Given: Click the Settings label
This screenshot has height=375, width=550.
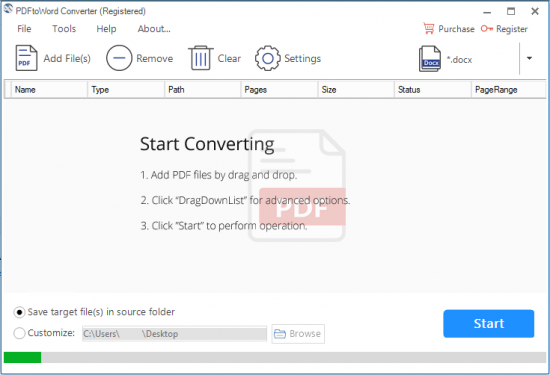Looking at the screenshot, I should 302,59.
